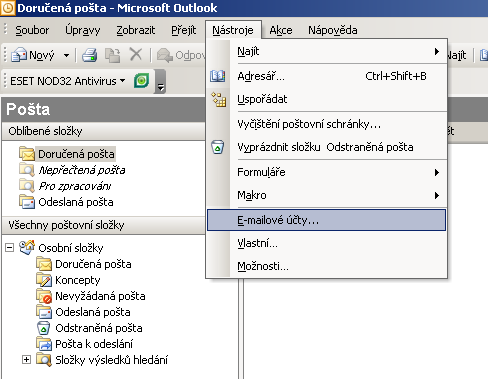Click the Oblíbené složky header
Viewport: 488px width, 379px height.
[103, 131]
